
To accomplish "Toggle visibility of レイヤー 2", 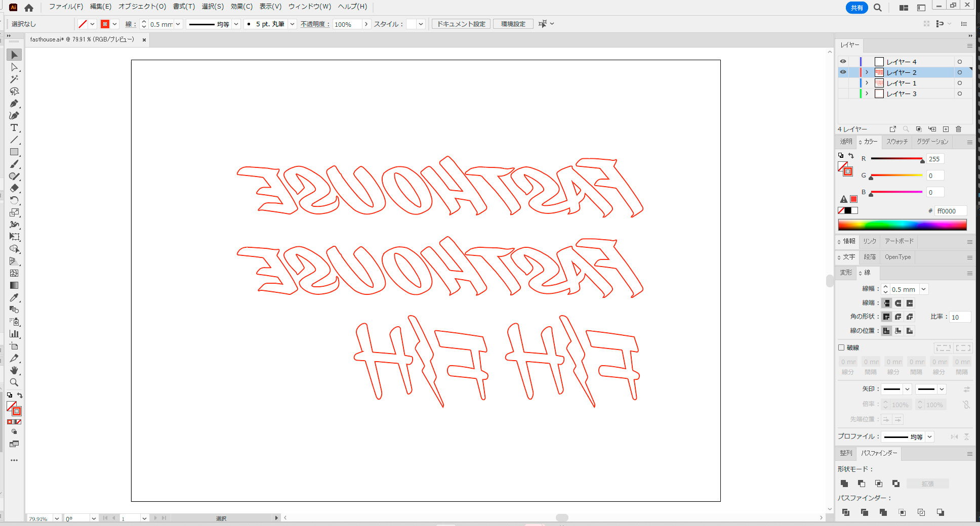I will tap(843, 72).
